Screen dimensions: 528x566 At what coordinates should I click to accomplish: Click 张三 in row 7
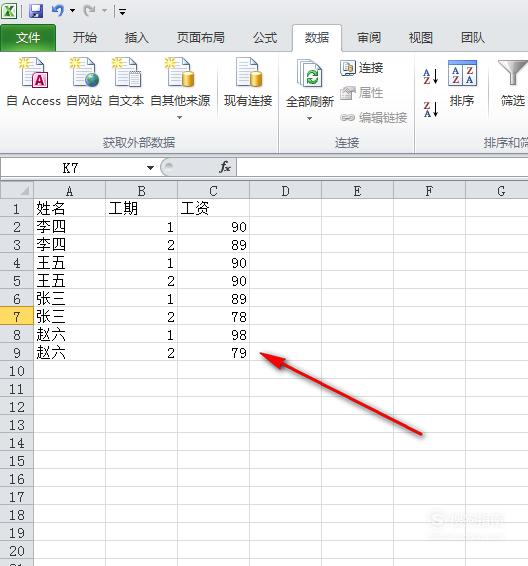(69, 317)
